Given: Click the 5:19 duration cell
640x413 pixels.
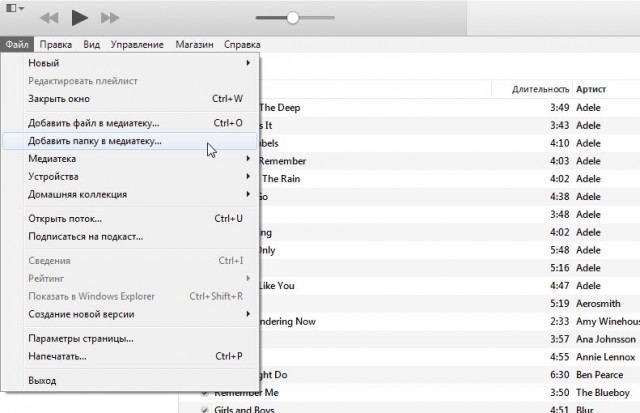Looking at the screenshot, I should pos(560,304).
